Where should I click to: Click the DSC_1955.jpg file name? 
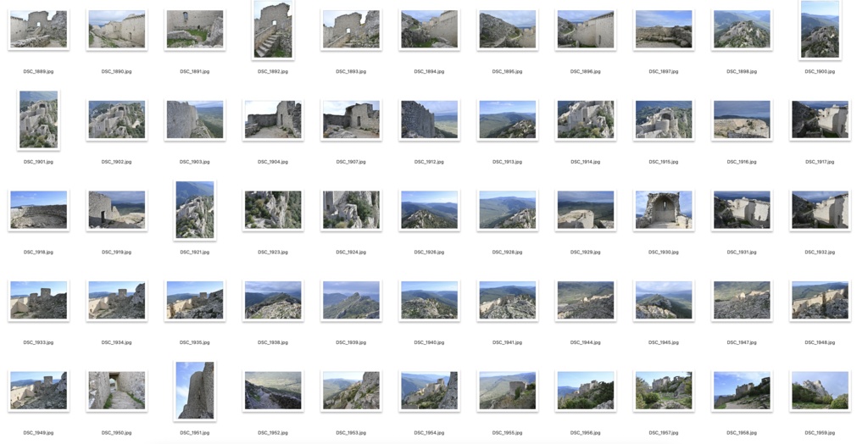click(507, 433)
